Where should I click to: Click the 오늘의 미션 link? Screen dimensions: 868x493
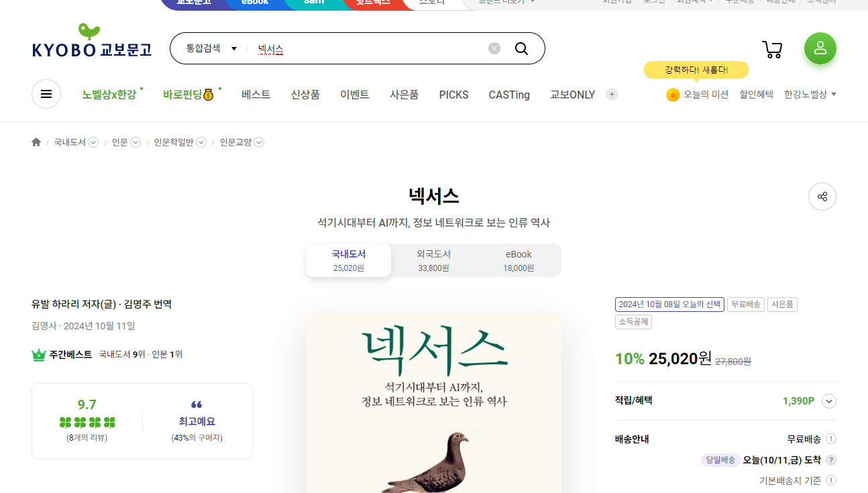point(706,95)
